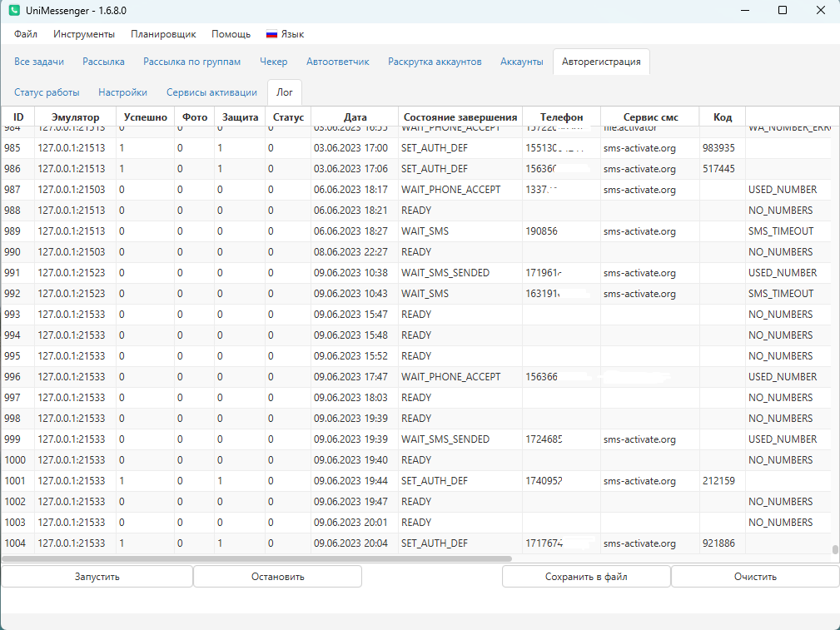Click SET_AUTH_DEF in row 1004

pos(435,543)
